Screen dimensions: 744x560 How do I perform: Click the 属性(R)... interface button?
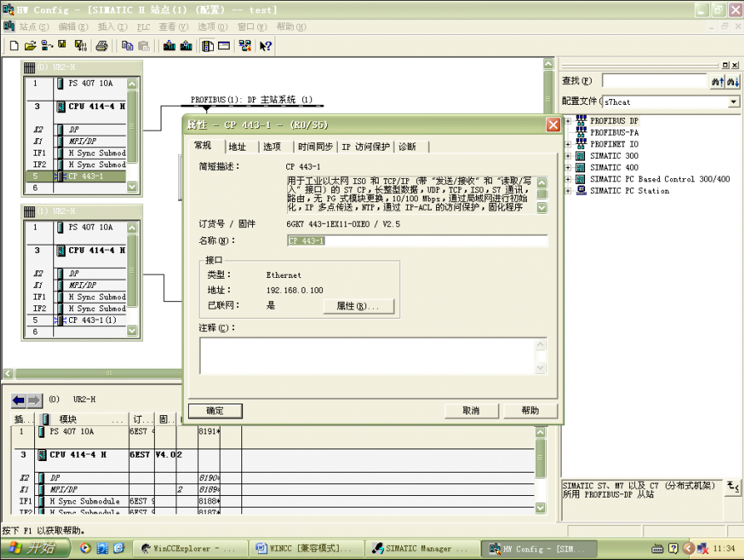coord(358,306)
